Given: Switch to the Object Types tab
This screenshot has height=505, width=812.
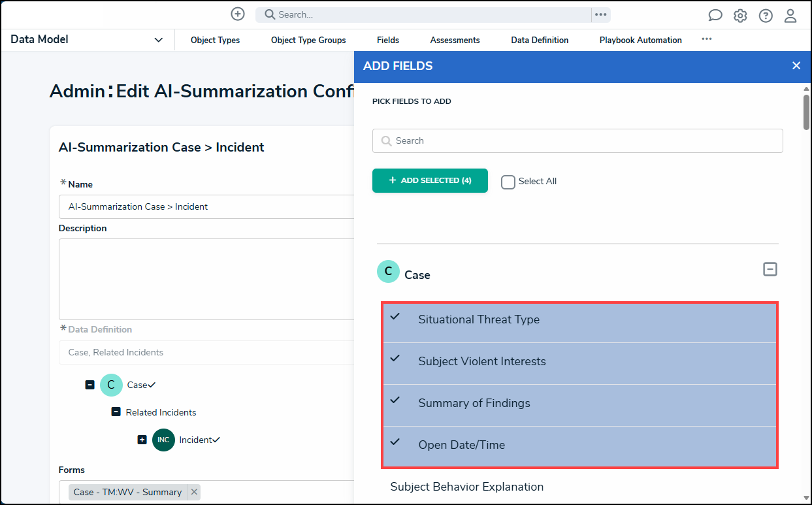Looking at the screenshot, I should click(215, 40).
